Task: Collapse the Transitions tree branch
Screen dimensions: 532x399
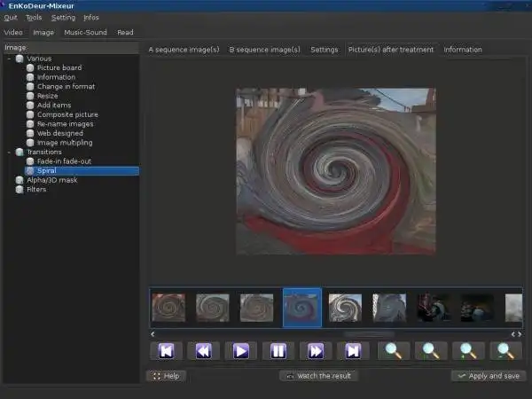Action: tap(9, 152)
